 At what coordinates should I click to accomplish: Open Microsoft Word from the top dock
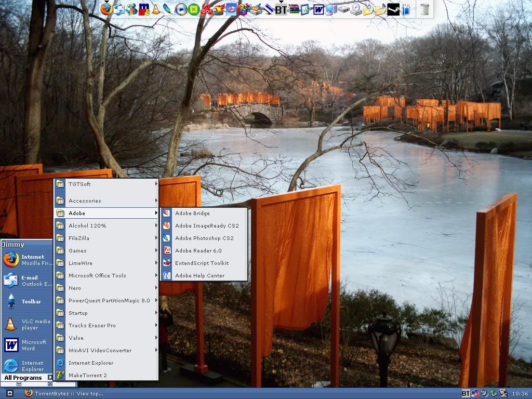318,9
